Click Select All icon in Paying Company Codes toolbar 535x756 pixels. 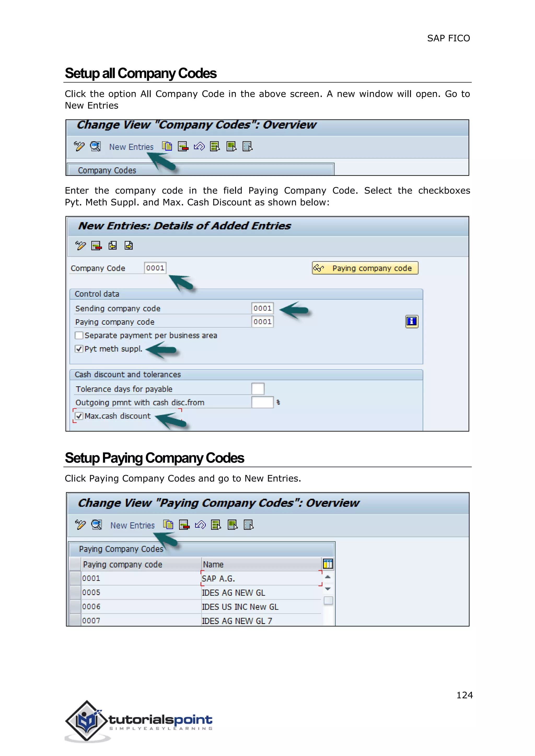pos(216,524)
